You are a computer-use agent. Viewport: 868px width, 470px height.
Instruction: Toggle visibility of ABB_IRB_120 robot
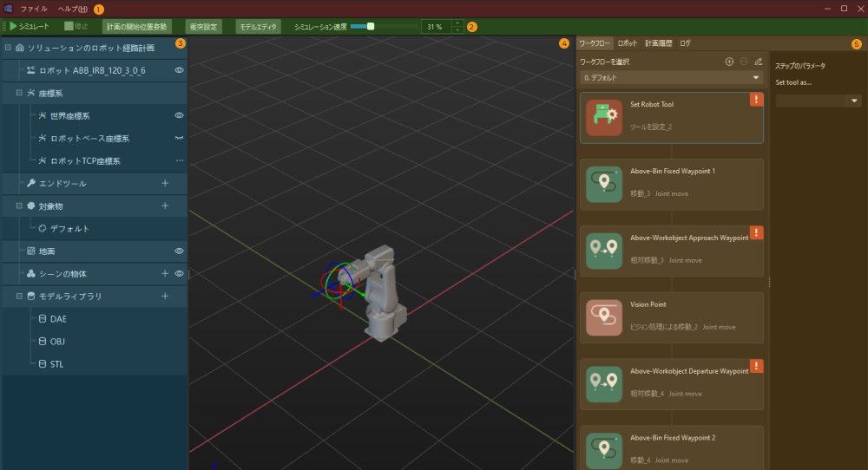pos(179,70)
